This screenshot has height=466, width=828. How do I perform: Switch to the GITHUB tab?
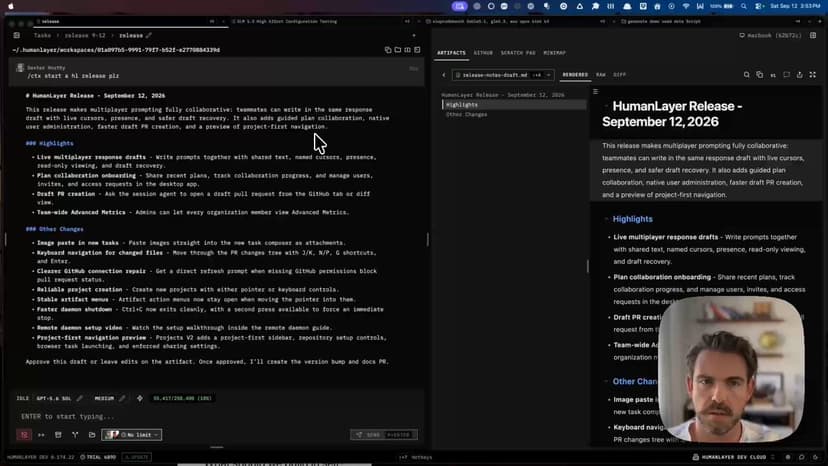click(x=483, y=53)
